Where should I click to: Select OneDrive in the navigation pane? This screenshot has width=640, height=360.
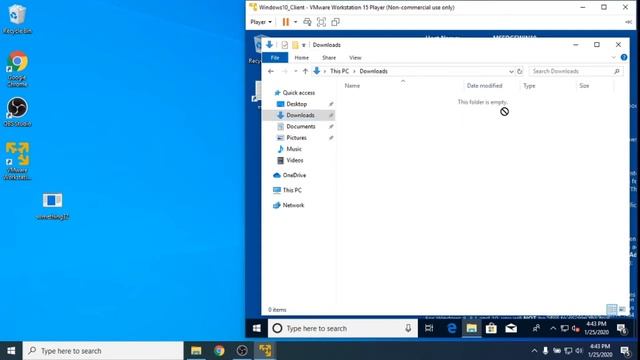pos(294,175)
